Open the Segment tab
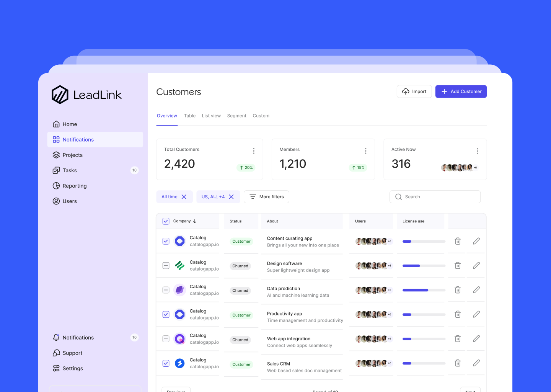 (x=236, y=116)
